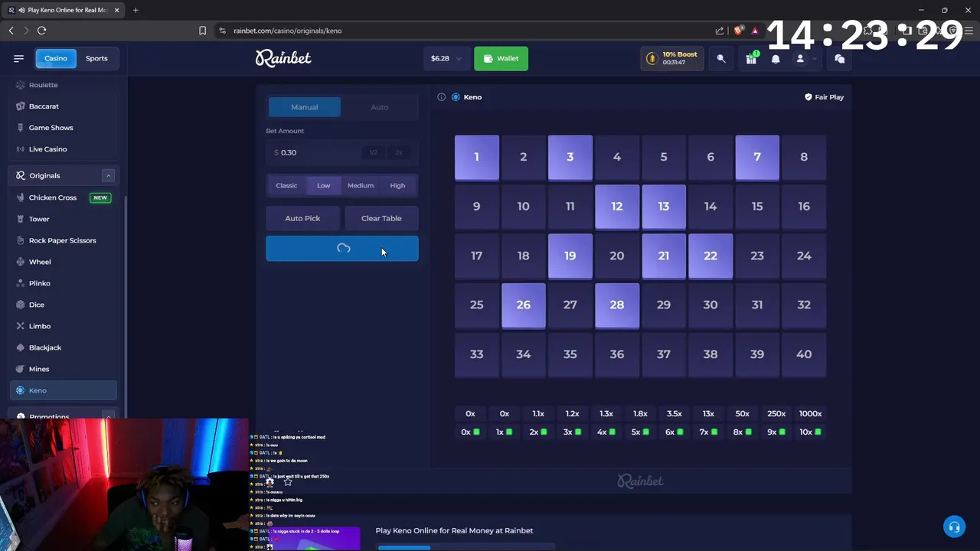
Task: Click the 1000x payout label
Action: (x=810, y=413)
